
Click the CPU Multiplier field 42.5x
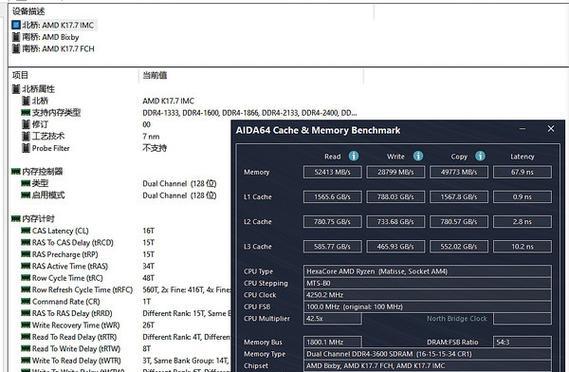pyautogui.click(x=332, y=318)
